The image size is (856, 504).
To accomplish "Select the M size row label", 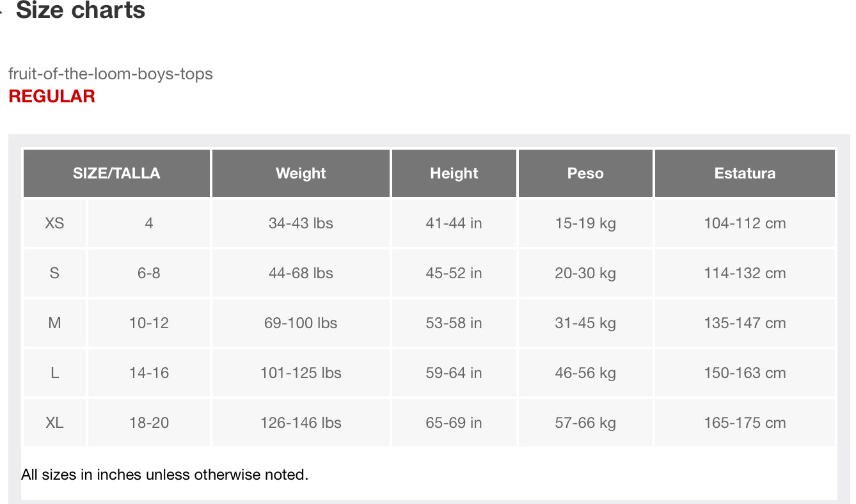I will [54, 323].
